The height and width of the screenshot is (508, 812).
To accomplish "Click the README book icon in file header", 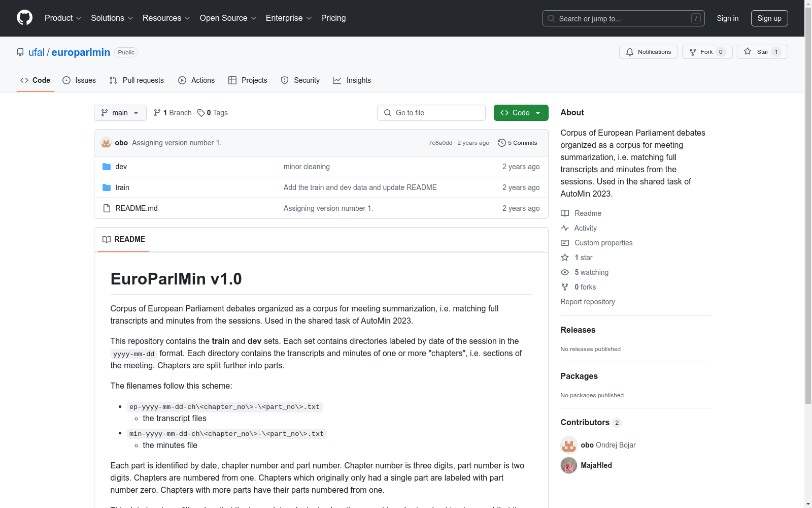I will (107, 239).
